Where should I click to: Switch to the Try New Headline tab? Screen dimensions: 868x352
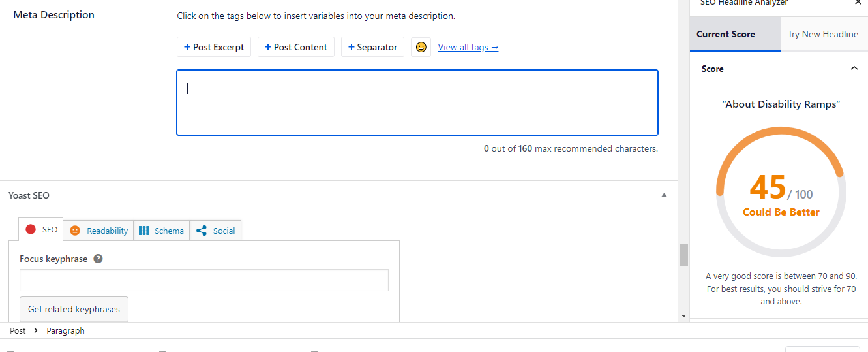823,34
